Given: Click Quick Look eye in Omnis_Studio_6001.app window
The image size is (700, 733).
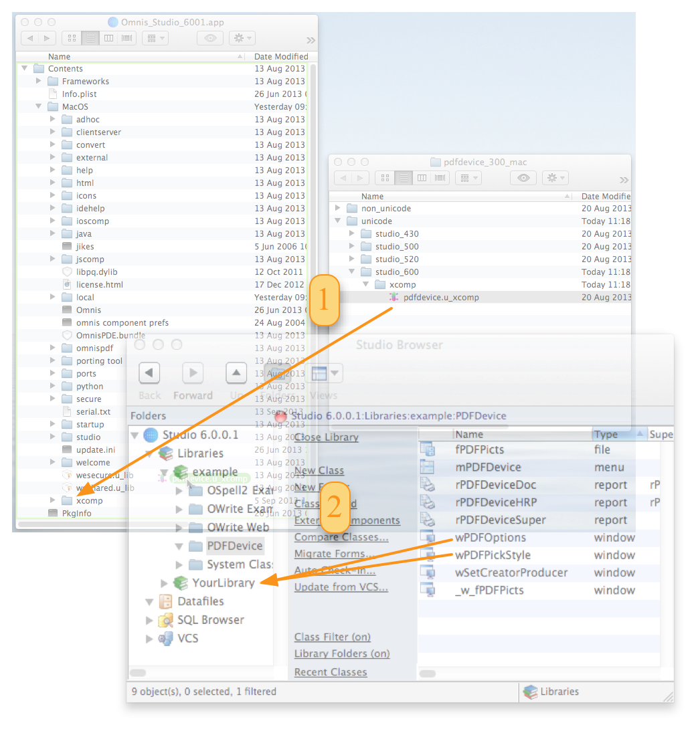Looking at the screenshot, I should tap(210, 38).
